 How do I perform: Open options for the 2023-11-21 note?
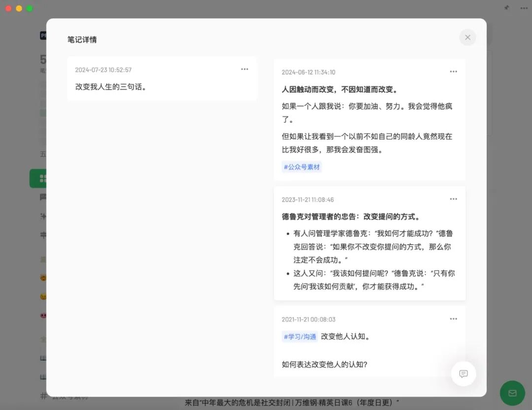pyautogui.click(x=453, y=199)
